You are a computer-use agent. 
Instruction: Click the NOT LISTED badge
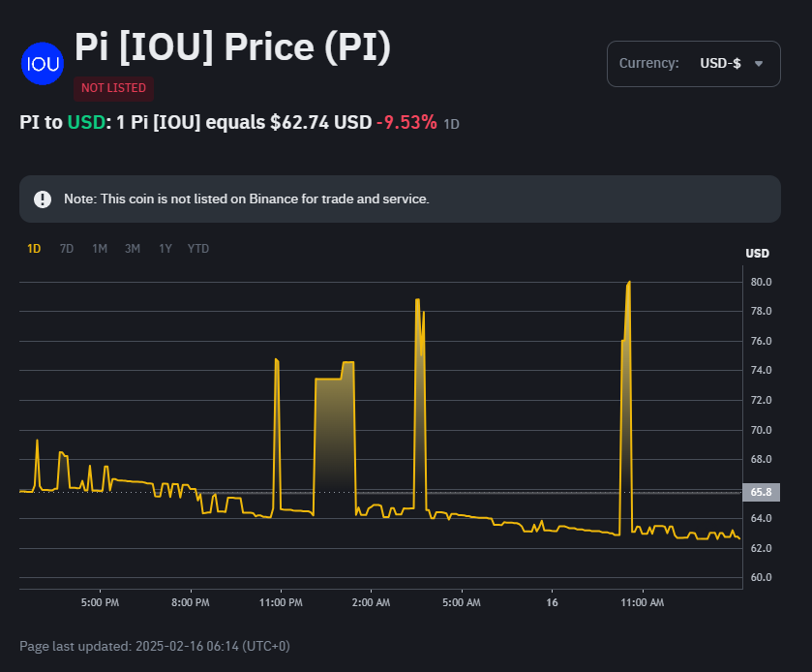[113, 88]
